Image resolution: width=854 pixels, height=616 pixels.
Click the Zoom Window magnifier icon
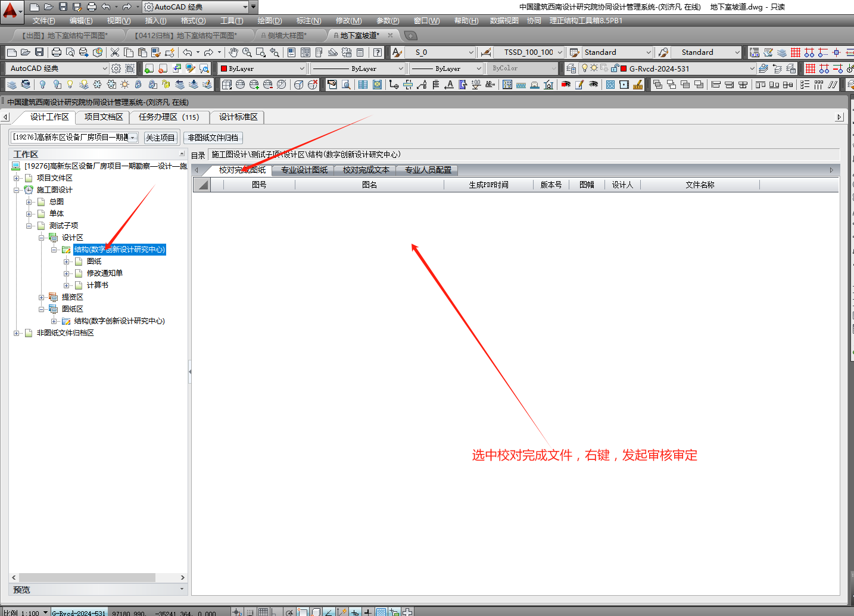coord(261,52)
